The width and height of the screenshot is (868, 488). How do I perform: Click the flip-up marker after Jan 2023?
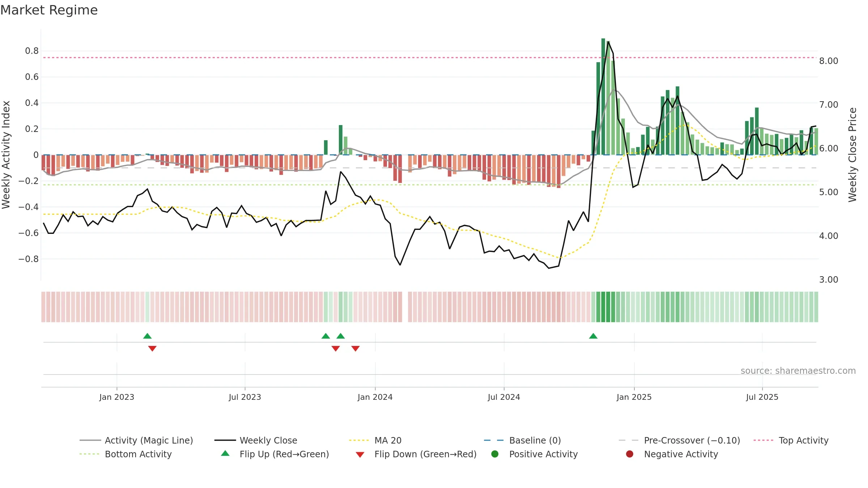coord(147,336)
